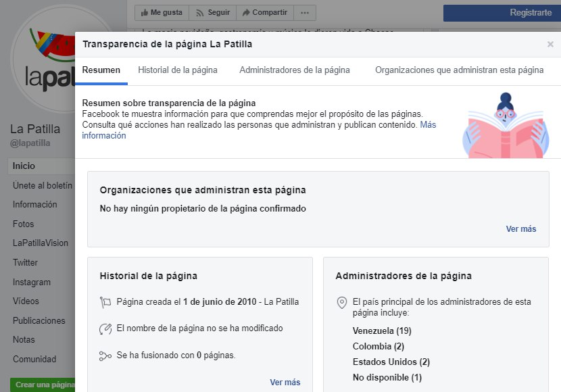Viewport: 561px width, 392px height.
Task: Click the edit-name icon beside nombre de la página
Action: pos(105,328)
